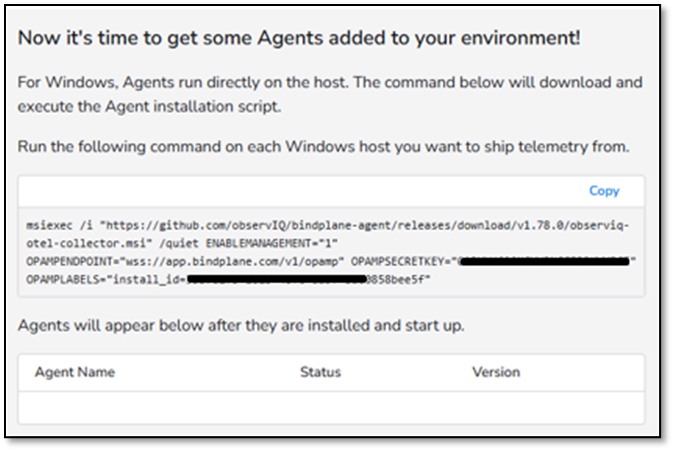This screenshot has height=451, width=674.
Task: Click the Version column header
Action: tap(496, 372)
